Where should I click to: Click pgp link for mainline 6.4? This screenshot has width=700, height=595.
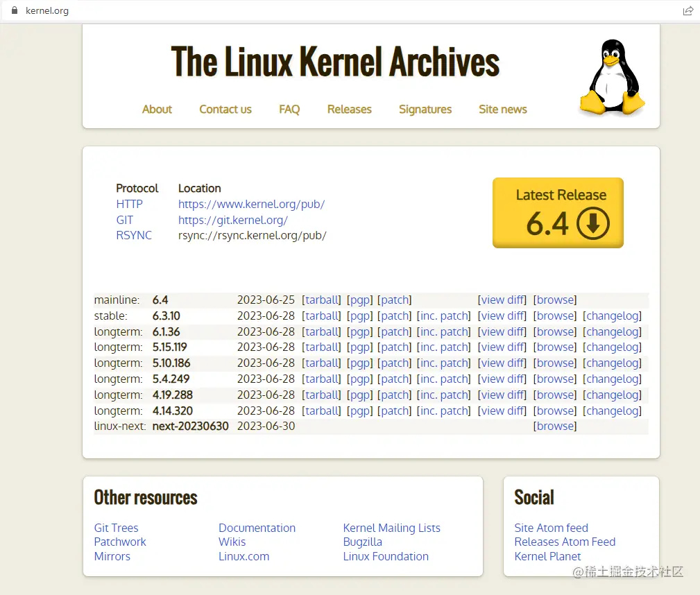pyautogui.click(x=360, y=300)
